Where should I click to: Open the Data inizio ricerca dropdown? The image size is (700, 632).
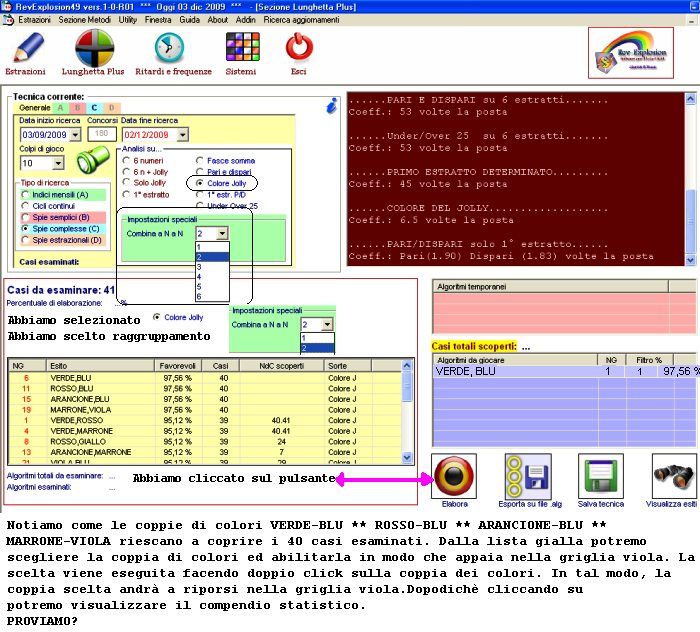[75, 134]
